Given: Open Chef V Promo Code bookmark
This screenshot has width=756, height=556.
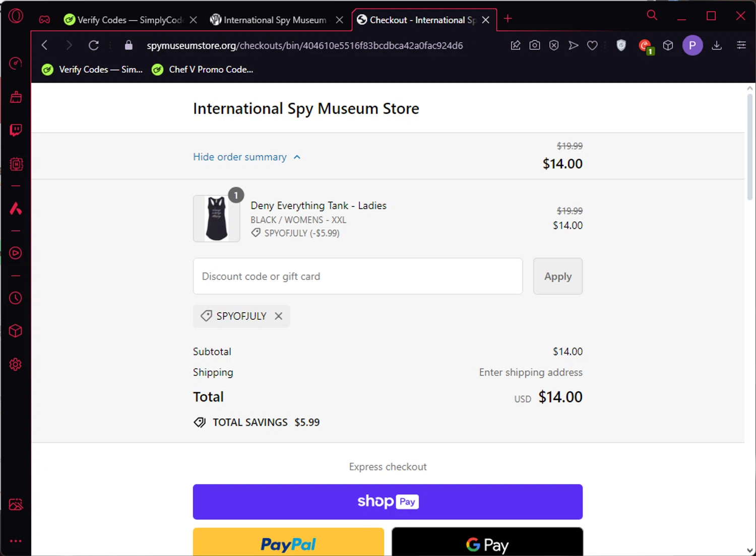Looking at the screenshot, I should coord(203,69).
